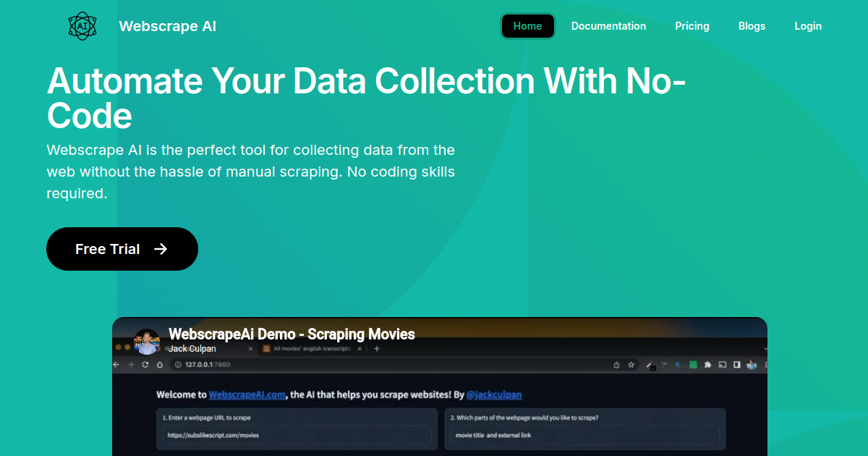This screenshot has width=868, height=456.
Task: Click the Webscrape AI brand name
Action: 167,26
